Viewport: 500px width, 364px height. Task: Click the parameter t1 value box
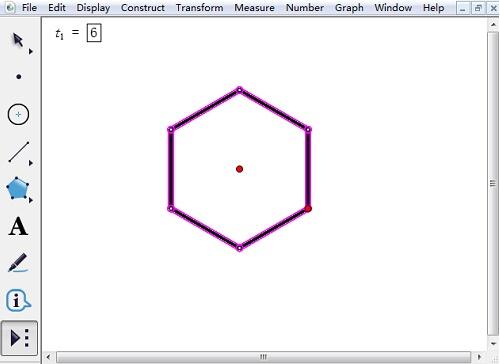tap(94, 33)
